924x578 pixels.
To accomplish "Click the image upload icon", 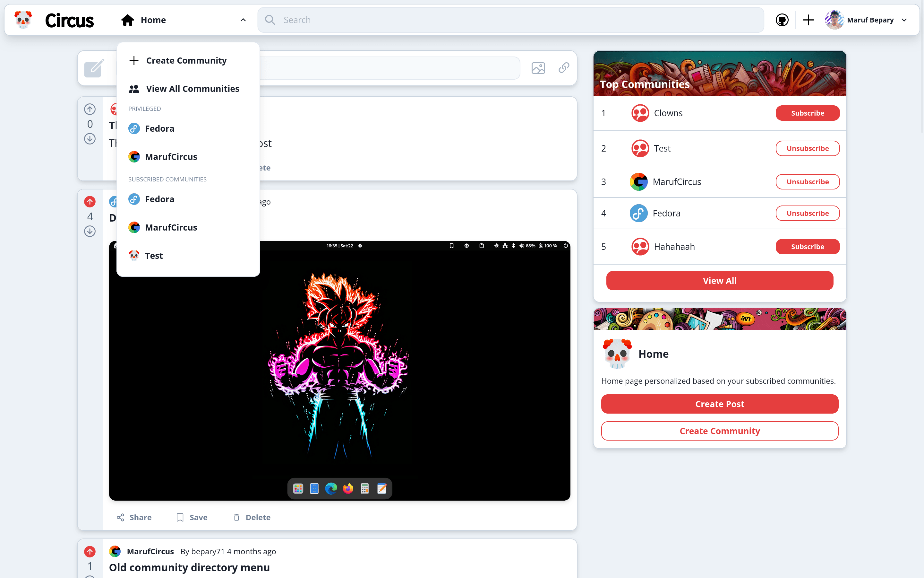I will (538, 68).
